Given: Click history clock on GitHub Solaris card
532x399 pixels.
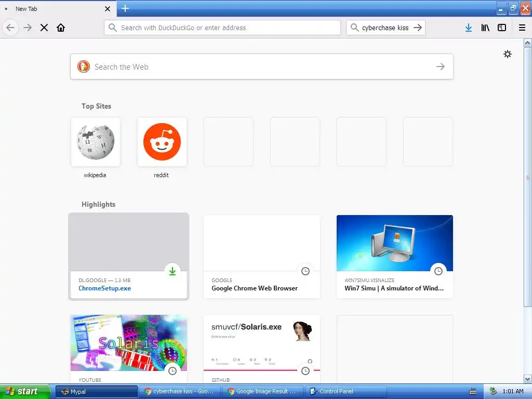Looking at the screenshot, I should coord(305,370).
